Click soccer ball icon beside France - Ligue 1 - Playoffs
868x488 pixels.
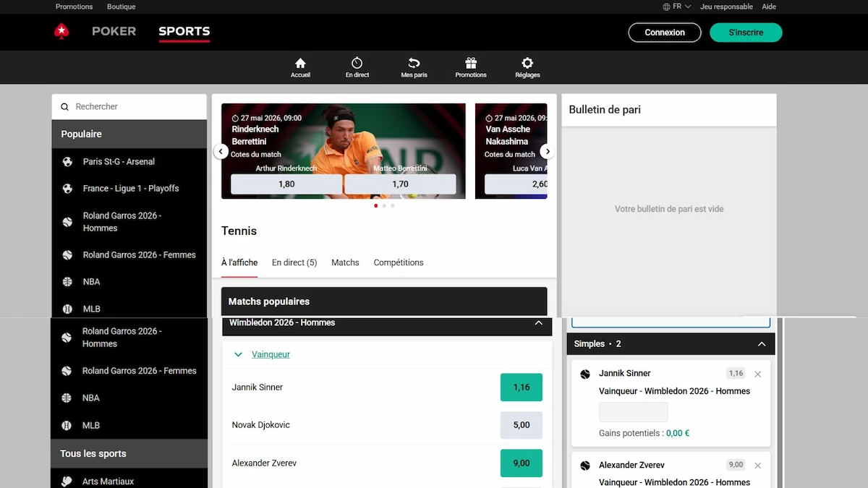(67, 189)
